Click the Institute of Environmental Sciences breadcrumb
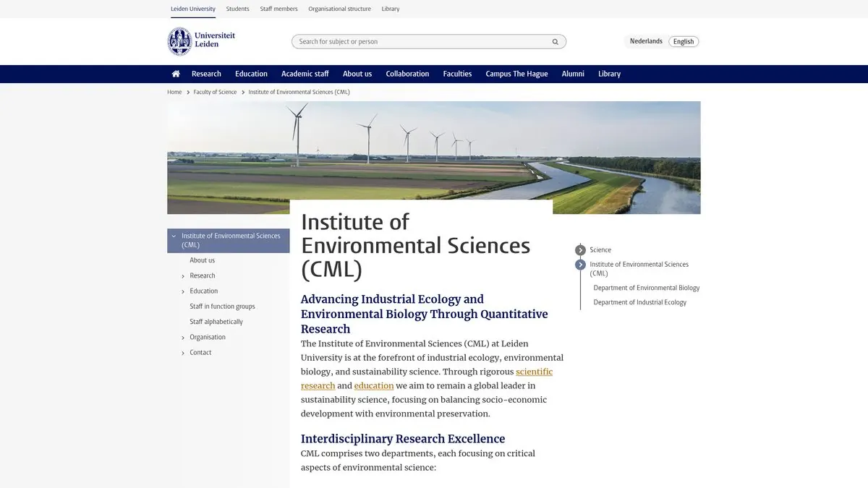This screenshot has width=868, height=488. pos(299,93)
